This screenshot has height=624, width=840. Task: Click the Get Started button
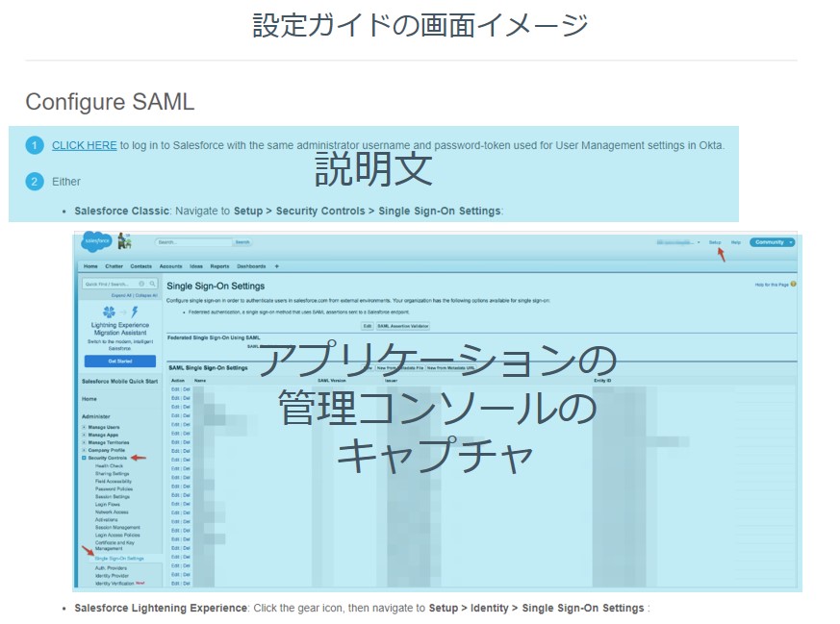point(120,362)
